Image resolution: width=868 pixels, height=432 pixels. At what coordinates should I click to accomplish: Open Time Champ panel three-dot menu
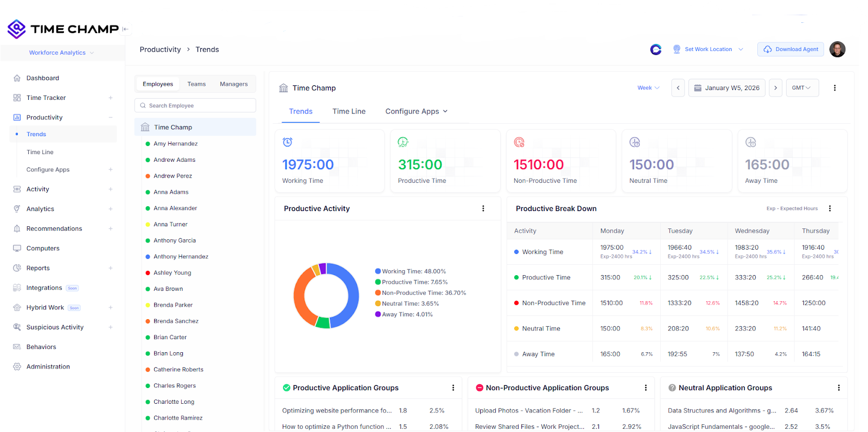click(x=834, y=88)
